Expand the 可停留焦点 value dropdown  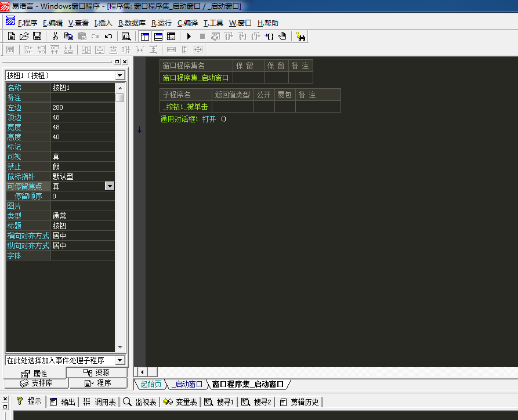point(109,186)
